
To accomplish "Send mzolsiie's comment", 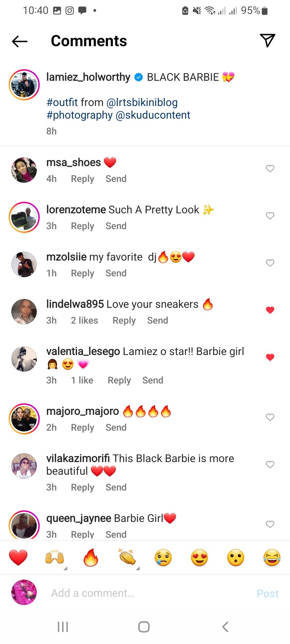I will click(116, 273).
